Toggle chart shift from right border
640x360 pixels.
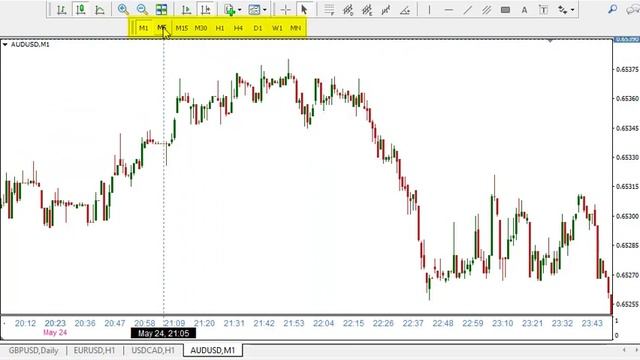206,9
